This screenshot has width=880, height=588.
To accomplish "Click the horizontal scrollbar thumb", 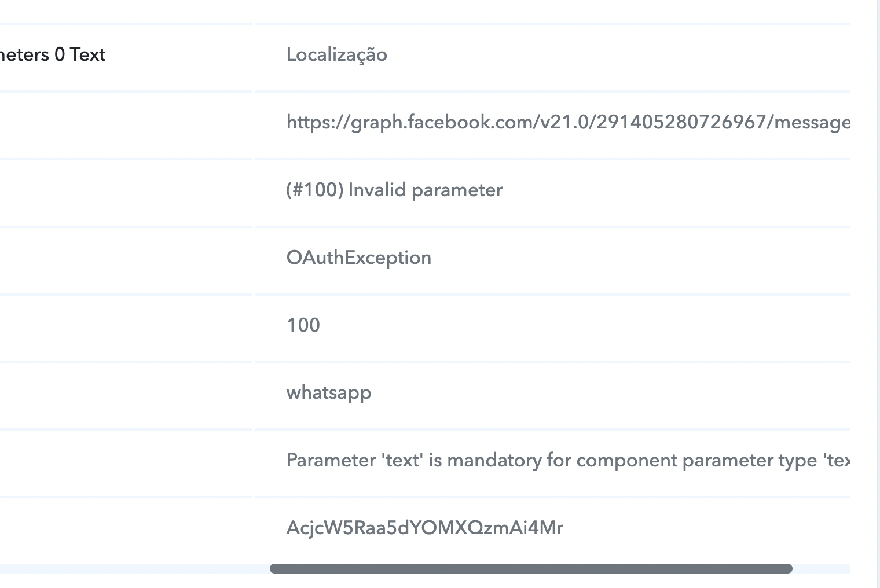I will [531, 568].
